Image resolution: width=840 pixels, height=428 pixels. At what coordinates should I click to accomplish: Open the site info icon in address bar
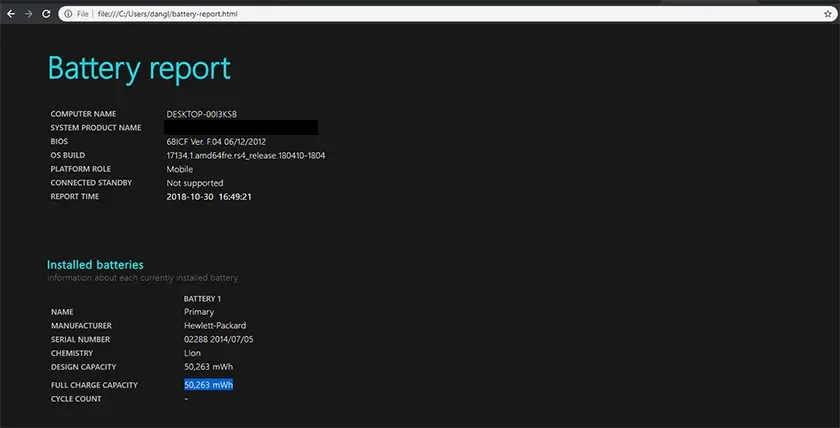(x=68, y=14)
